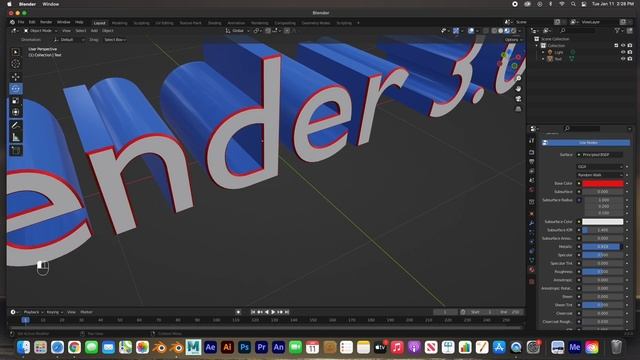
Task: Open the GGX distribution dropdown
Action: (x=600, y=167)
